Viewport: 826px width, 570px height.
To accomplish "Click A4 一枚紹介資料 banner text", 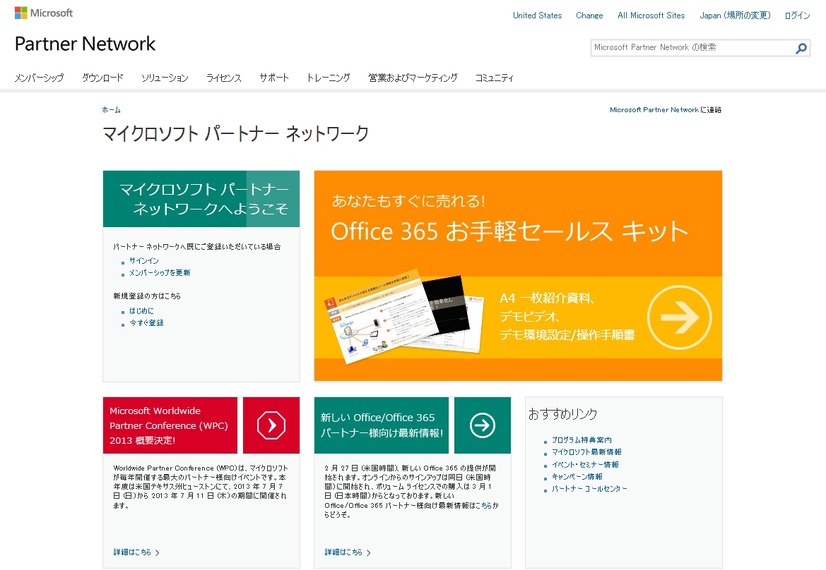I will point(547,298).
